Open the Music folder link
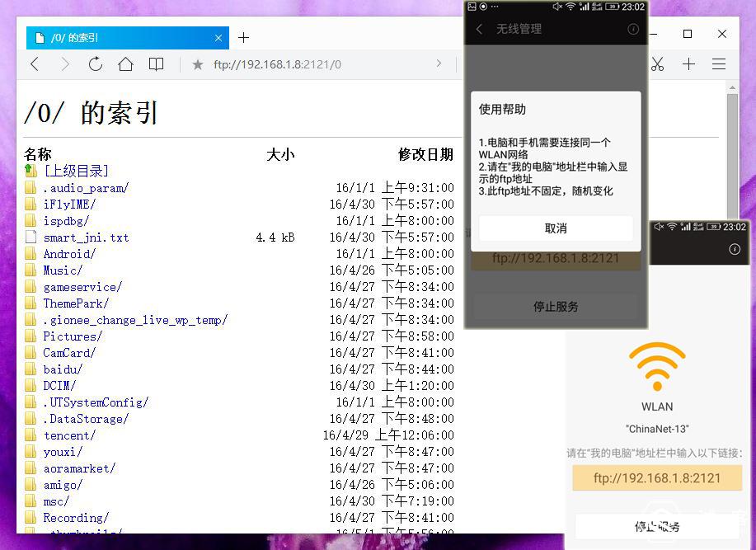Image resolution: width=756 pixels, height=550 pixels. [63, 270]
